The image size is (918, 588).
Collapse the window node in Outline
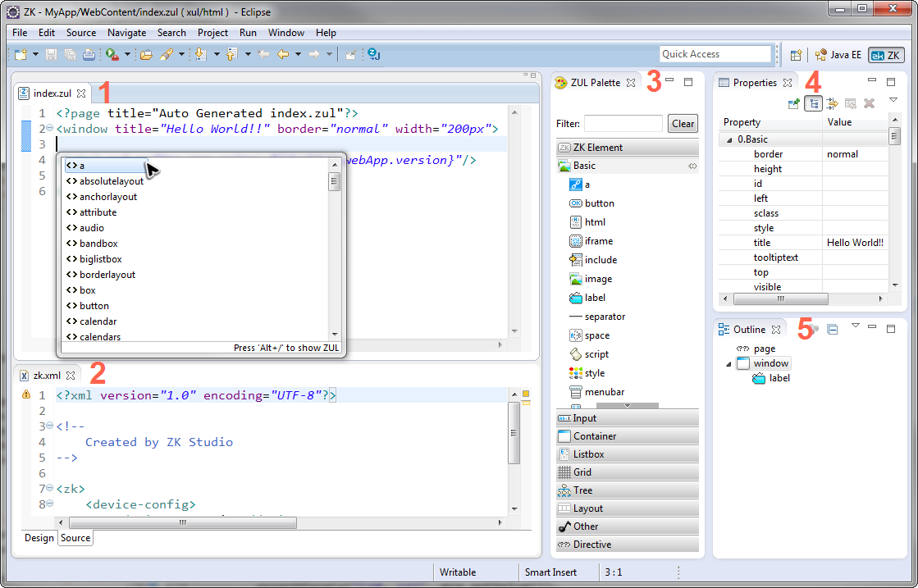pos(728,364)
